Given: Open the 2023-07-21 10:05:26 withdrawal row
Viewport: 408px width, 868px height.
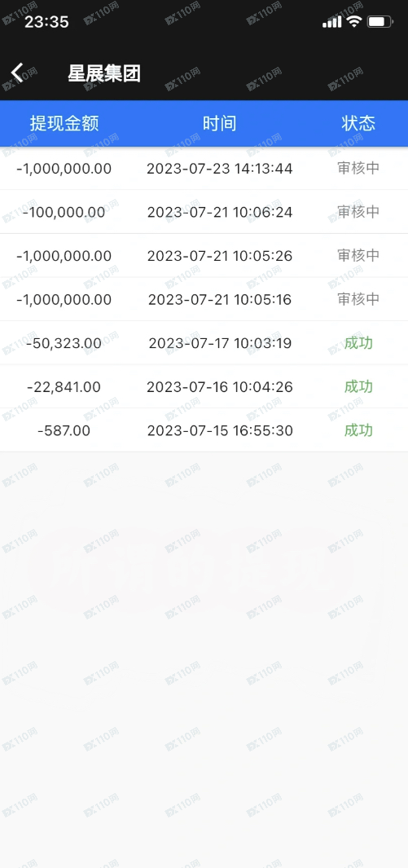Looking at the screenshot, I should point(204,256).
